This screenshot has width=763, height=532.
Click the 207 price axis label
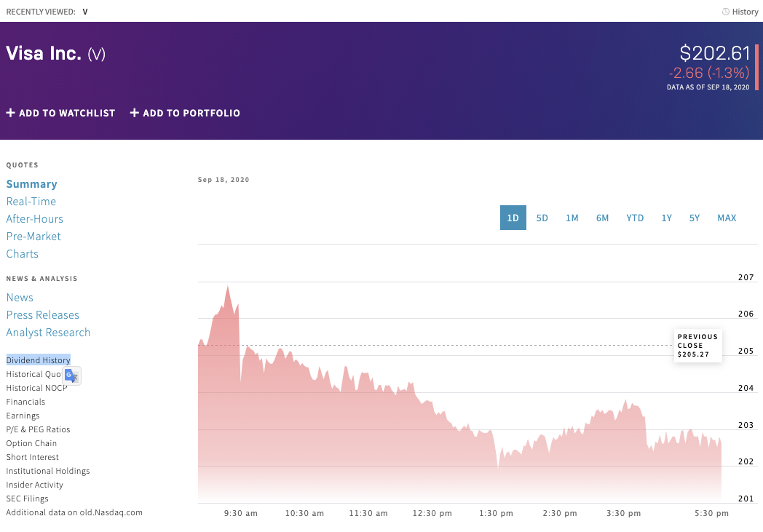[x=746, y=277]
